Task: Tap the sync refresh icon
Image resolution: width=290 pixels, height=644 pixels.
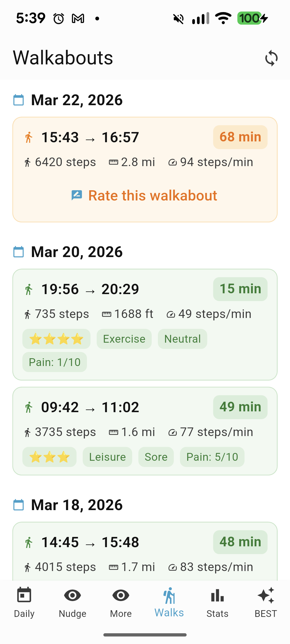Action: [271, 58]
